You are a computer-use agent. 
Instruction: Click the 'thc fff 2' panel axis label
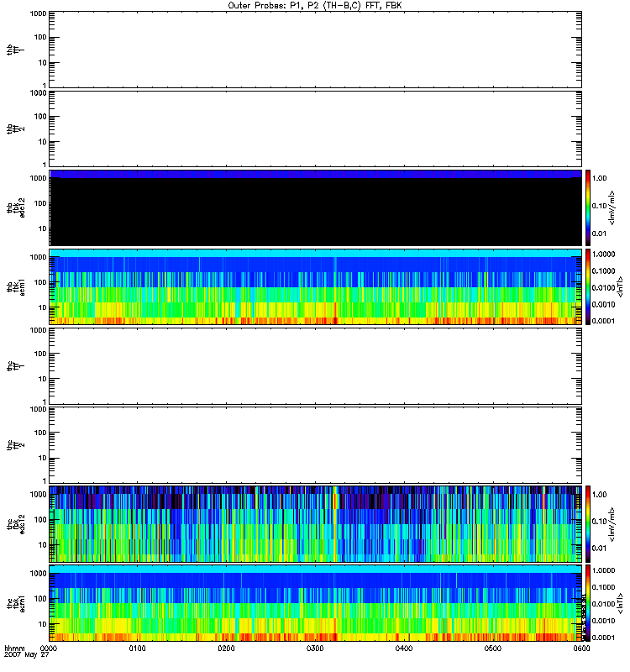click(x=15, y=445)
